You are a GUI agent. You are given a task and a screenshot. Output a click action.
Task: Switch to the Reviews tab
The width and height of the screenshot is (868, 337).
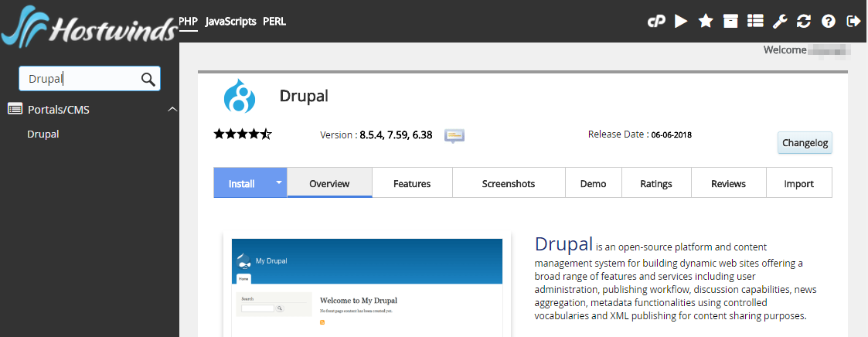pyautogui.click(x=729, y=183)
